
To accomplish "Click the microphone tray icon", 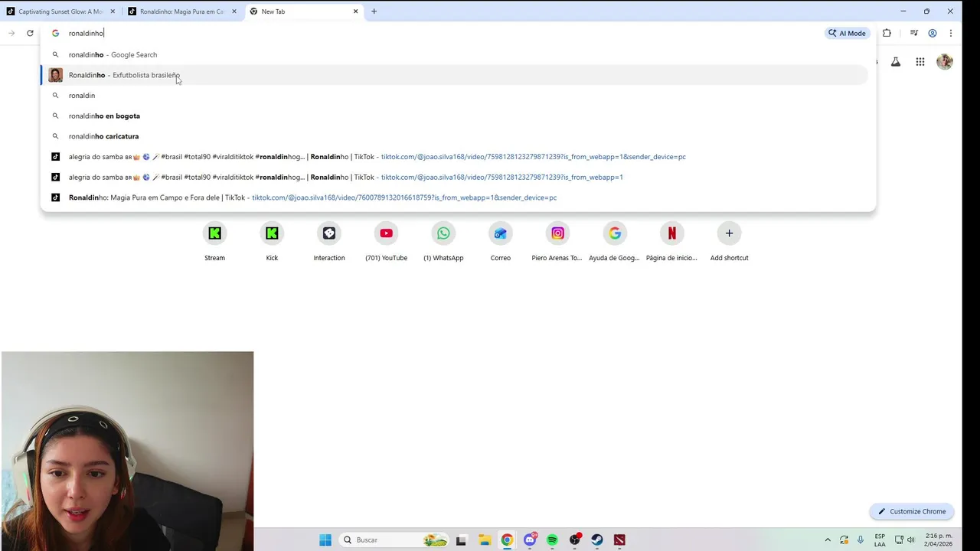I will click(x=861, y=540).
